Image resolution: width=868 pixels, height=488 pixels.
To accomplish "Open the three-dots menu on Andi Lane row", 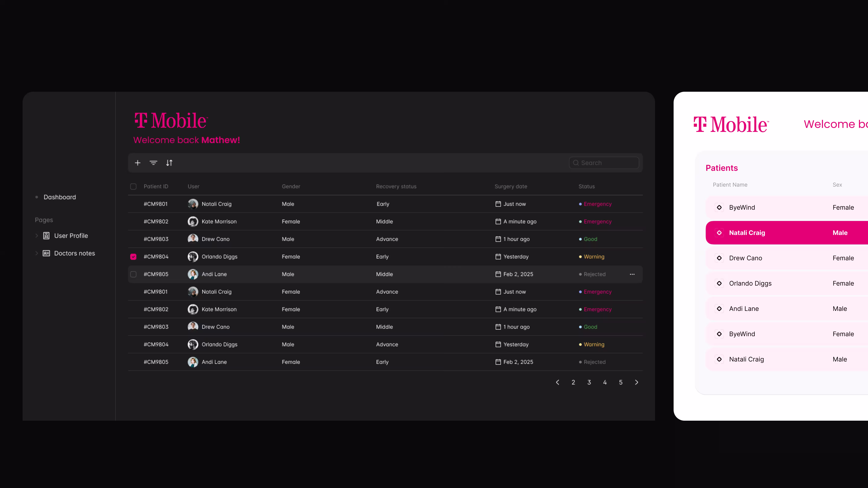I will [x=632, y=274].
